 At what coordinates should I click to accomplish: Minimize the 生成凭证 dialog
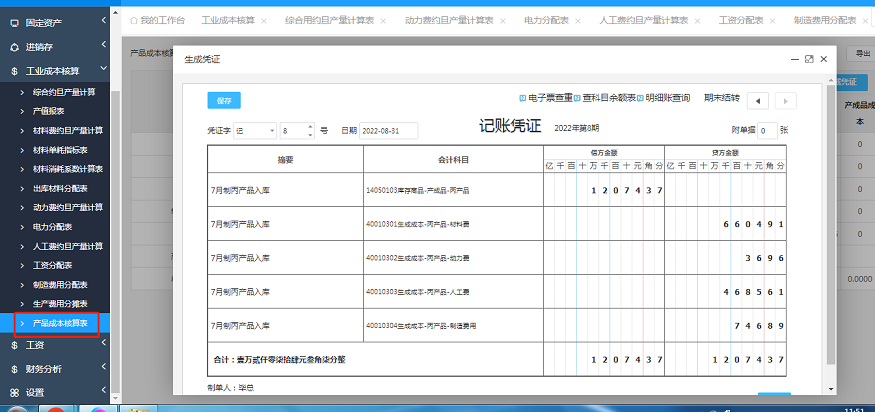pyautogui.click(x=795, y=59)
